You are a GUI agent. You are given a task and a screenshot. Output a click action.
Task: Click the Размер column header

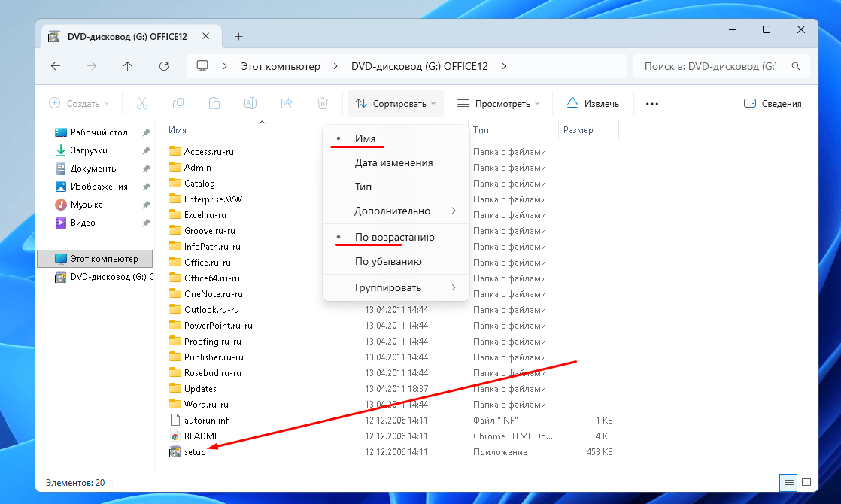(578, 130)
